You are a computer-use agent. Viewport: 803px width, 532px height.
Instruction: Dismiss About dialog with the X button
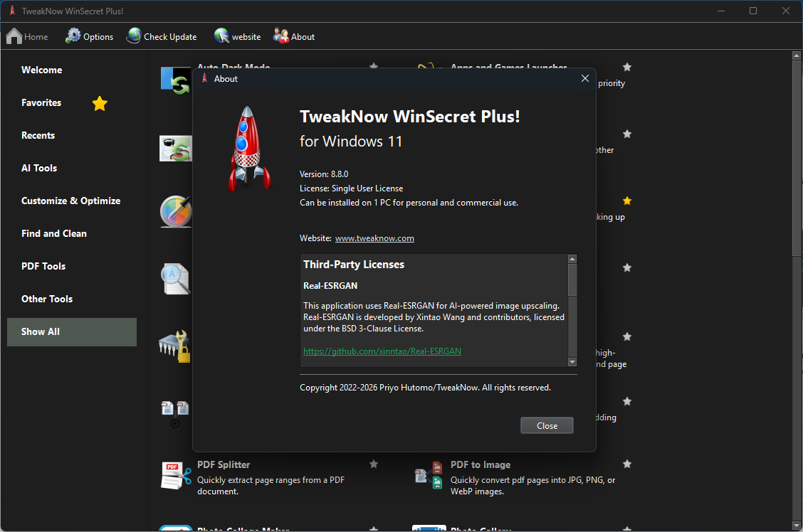point(585,78)
